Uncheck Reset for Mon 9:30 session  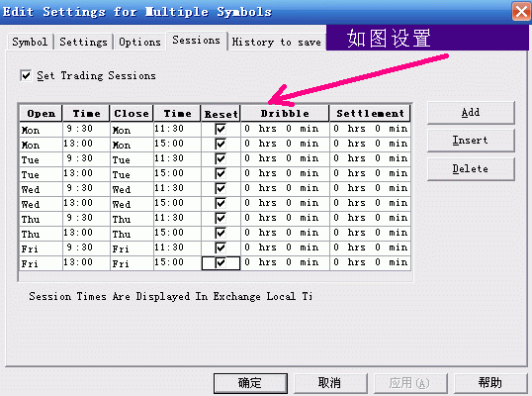point(221,129)
